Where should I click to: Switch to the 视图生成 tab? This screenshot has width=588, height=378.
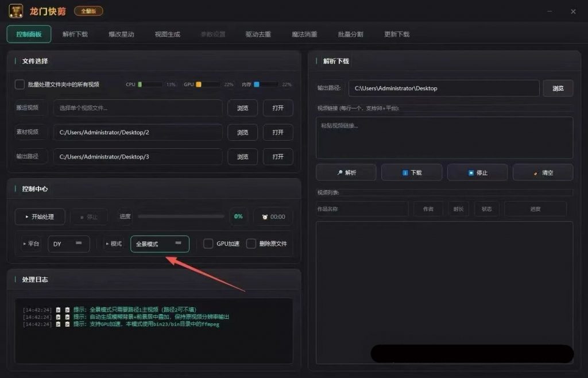[168, 34]
